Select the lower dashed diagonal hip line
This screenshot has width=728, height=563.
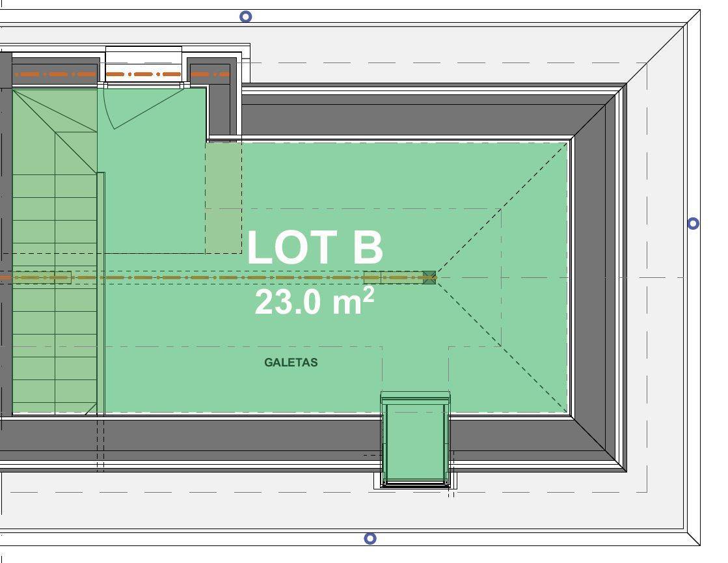click(501, 345)
